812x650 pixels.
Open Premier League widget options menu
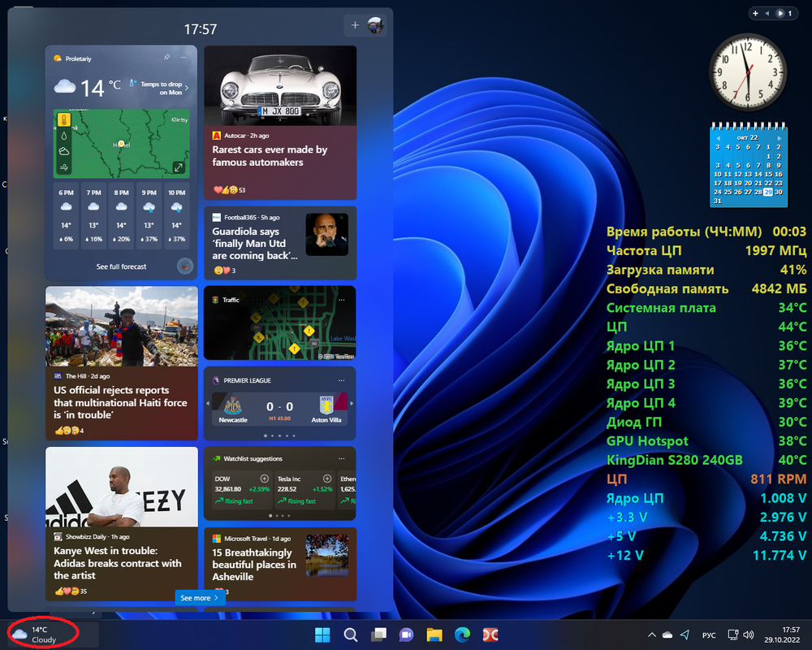[x=341, y=380]
